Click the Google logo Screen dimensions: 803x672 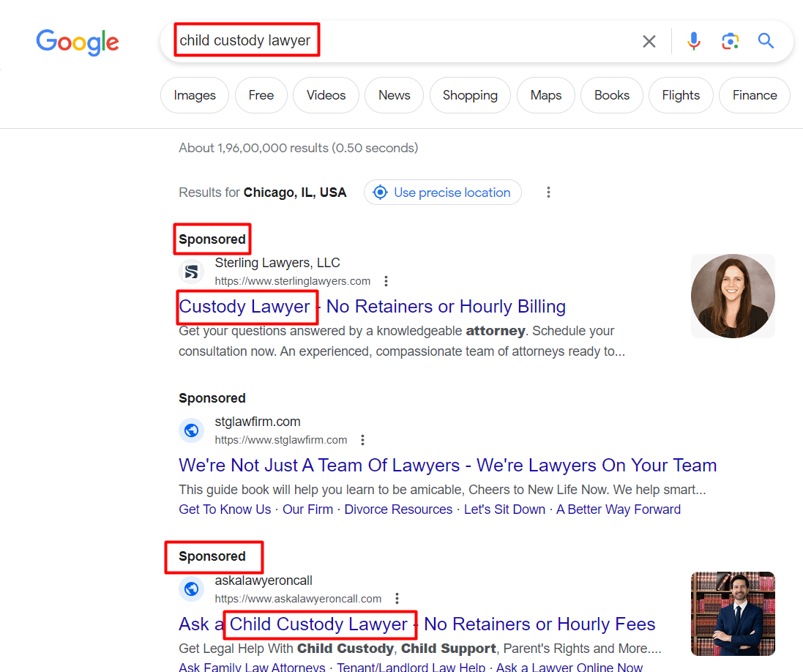point(78,42)
